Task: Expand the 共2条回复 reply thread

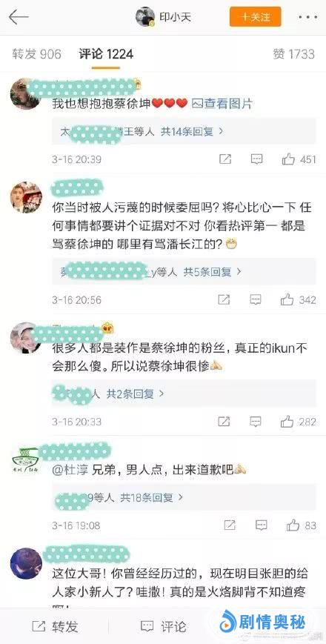Action: click(136, 394)
